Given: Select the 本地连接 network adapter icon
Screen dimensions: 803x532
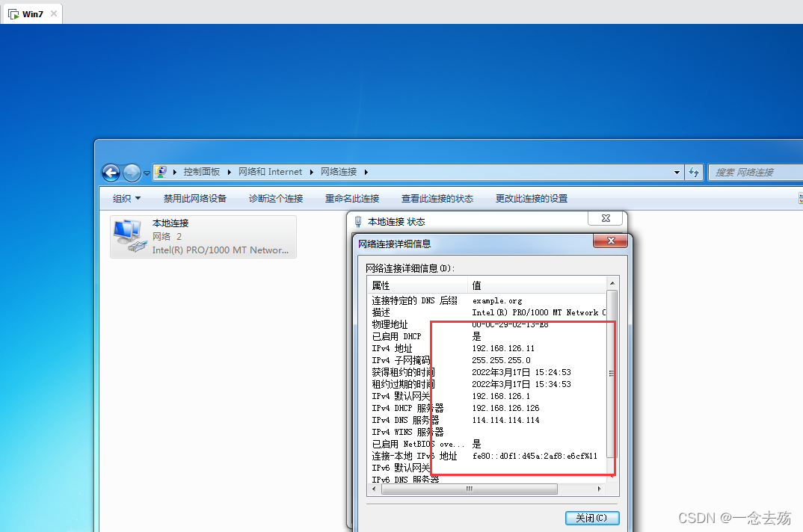Looking at the screenshot, I should tap(203, 237).
